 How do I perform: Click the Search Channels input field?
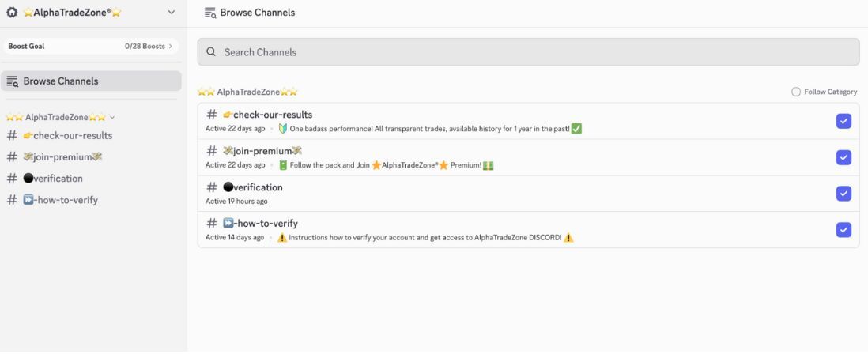point(528,52)
